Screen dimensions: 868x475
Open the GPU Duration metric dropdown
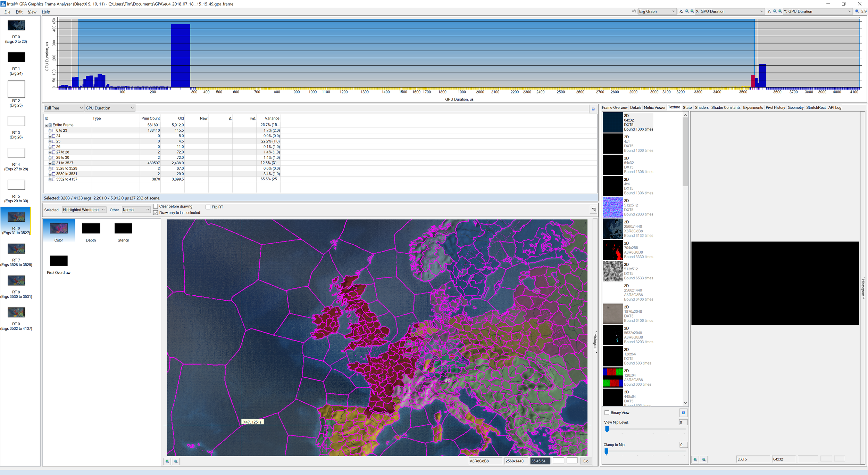pyautogui.click(x=110, y=108)
